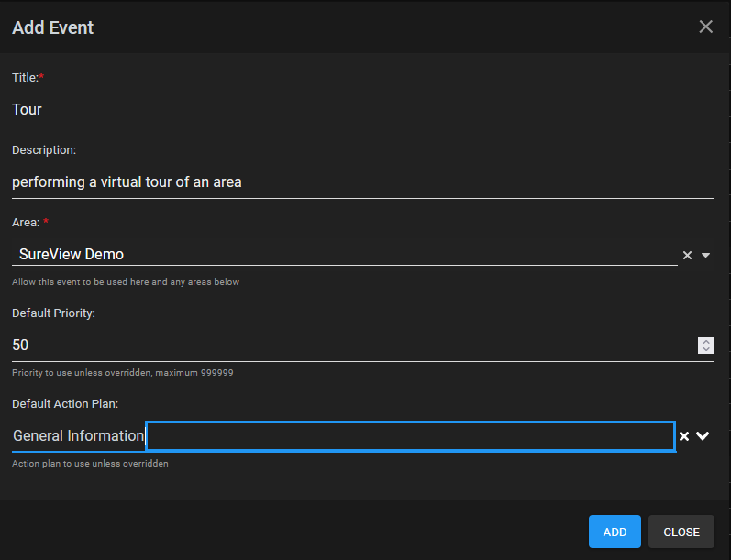Image resolution: width=731 pixels, height=560 pixels.
Task: Close the Add Event dialog with X
Action: [706, 27]
